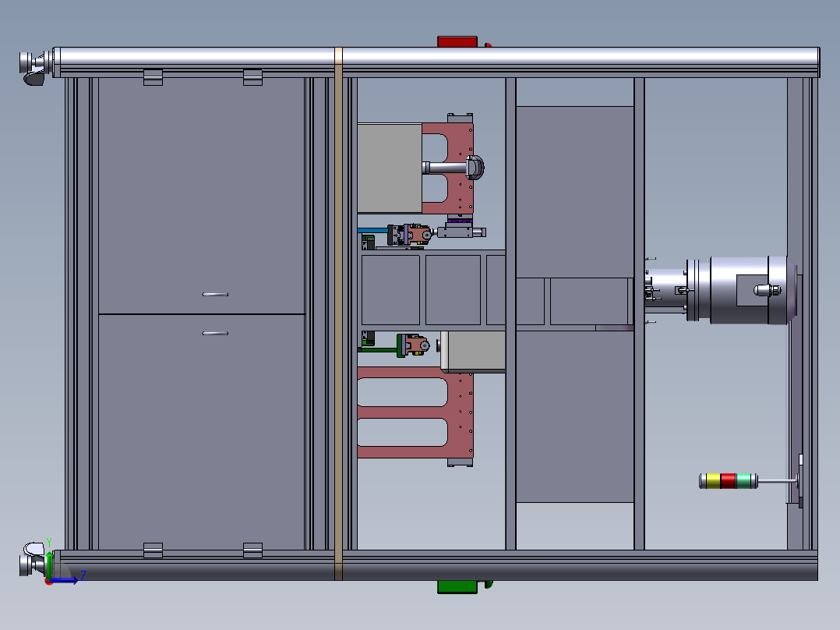The height and width of the screenshot is (630, 840).
Task: Select the light gray box beside upper bracket
Action: point(390,168)
